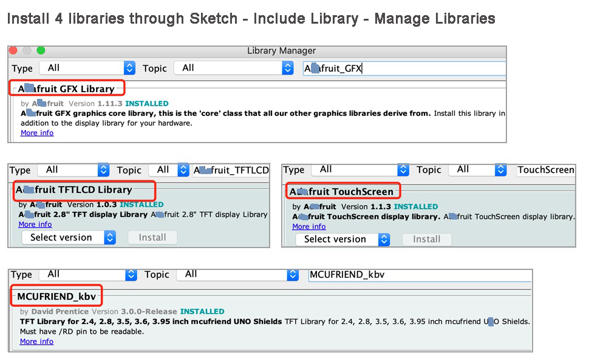Screen dimensions: 589x364
Task: Click the search field containing GFX text
Action: (x=404, y=69)
